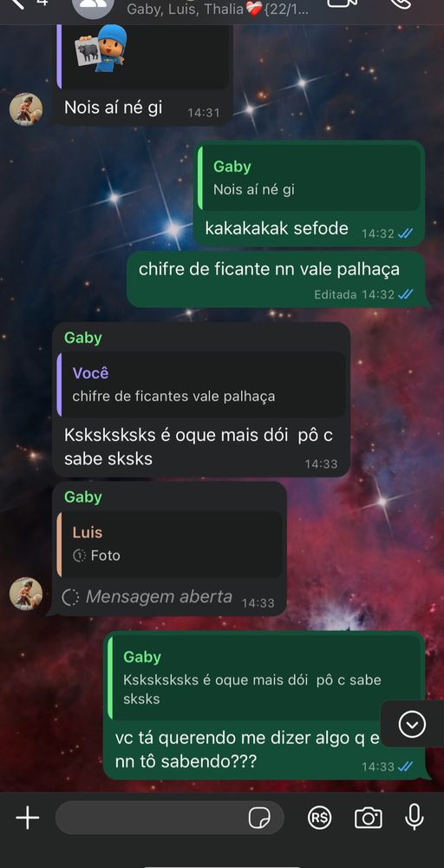
Task: Tap the R$ payment icon
Action: click(x=319, y=818)
